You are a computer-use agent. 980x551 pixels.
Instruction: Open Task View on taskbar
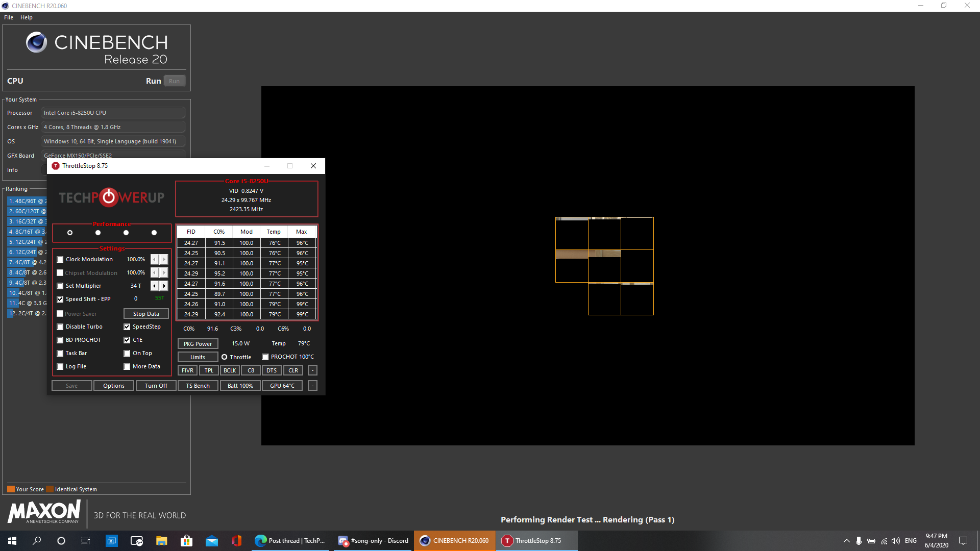[86, 541]
